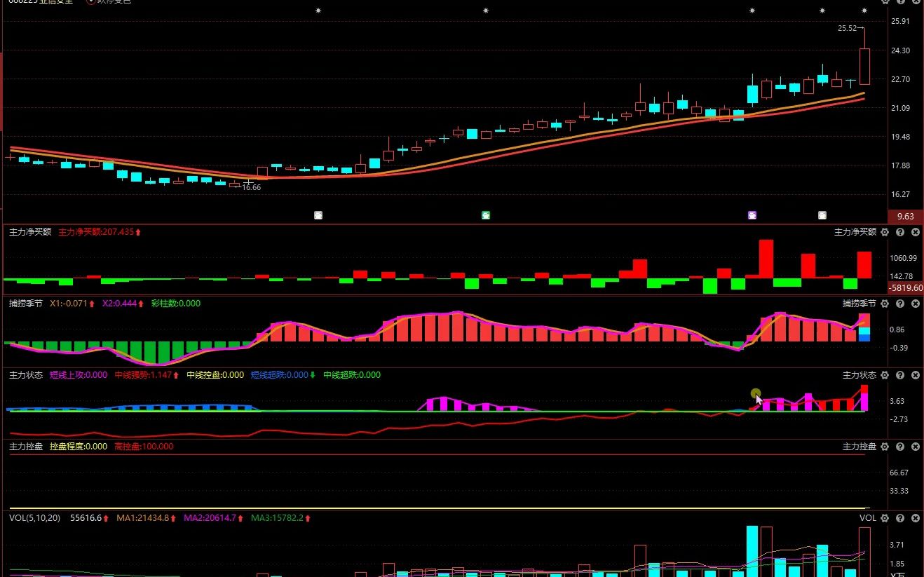The image size is (924, 577).
Task: Click the fourth star marker atop the chart
Action: [822, 11]
